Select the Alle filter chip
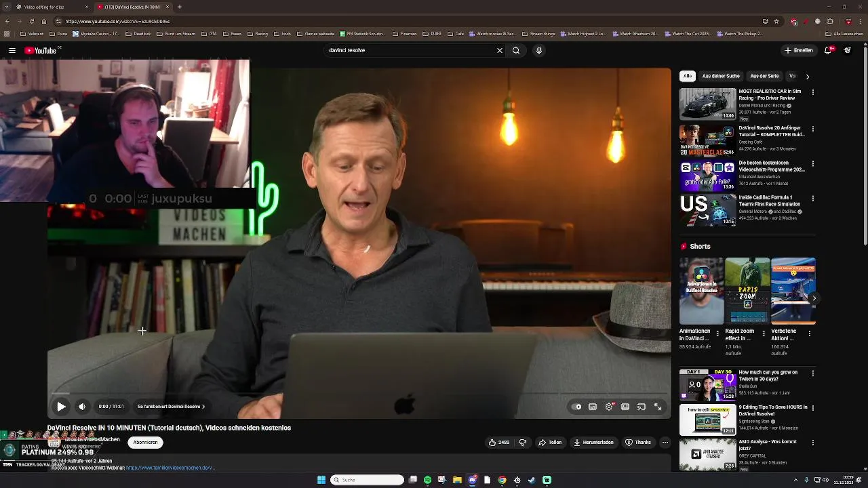 point(688,76)
